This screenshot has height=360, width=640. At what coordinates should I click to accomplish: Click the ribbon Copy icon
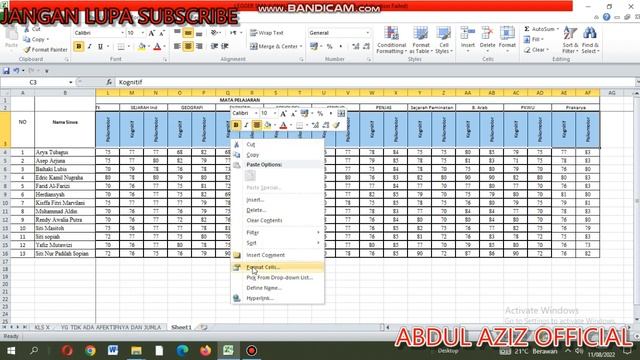coord(27,40)
